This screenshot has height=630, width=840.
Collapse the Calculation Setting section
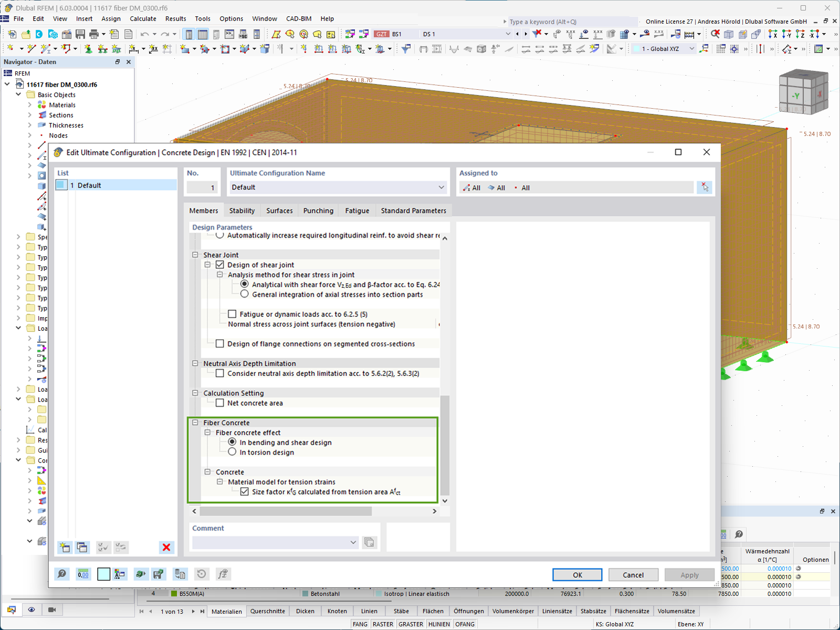[195, 393]
